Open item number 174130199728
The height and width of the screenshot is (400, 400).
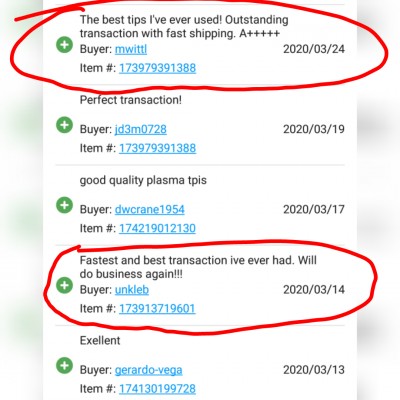point(157,389)
